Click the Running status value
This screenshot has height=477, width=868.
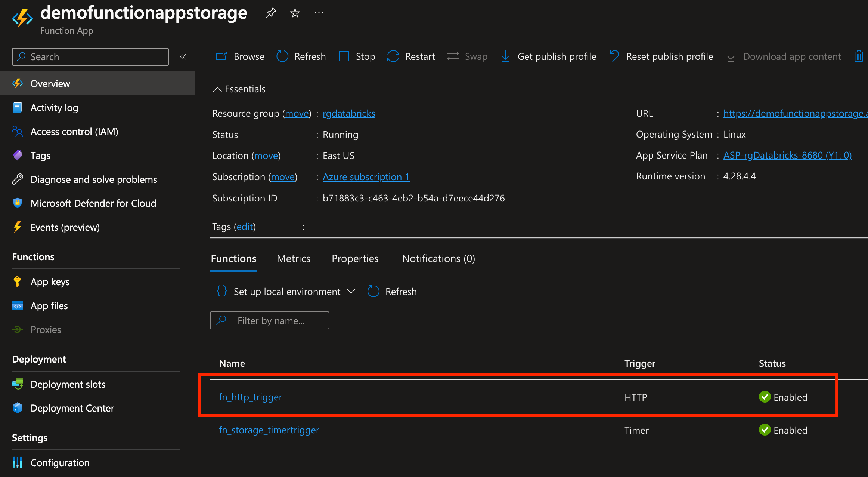(x=340, y=135)
